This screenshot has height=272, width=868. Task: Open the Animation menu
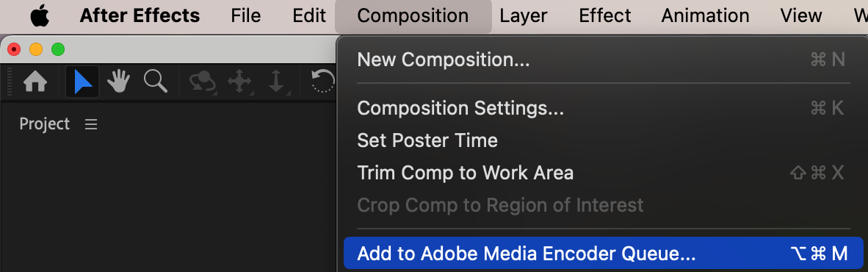click(x=705, y=16)
